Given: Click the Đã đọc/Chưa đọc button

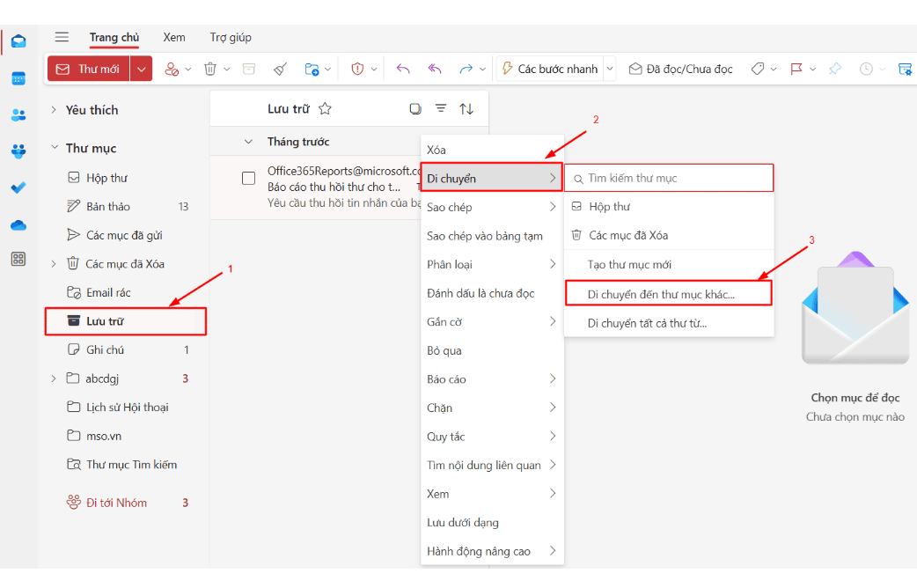Looking at the screenshot, I should (x=680, y=69).
